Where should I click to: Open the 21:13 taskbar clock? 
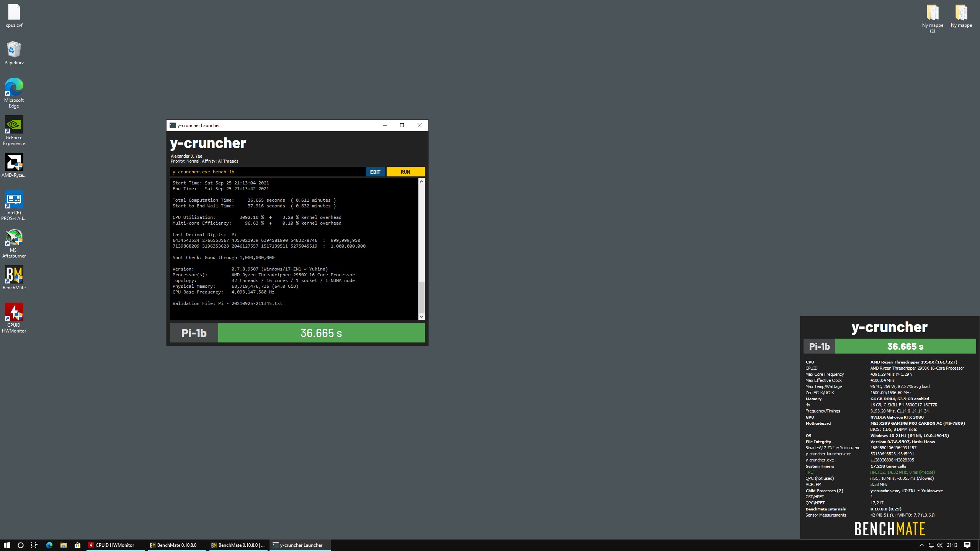tap(952, 545)
